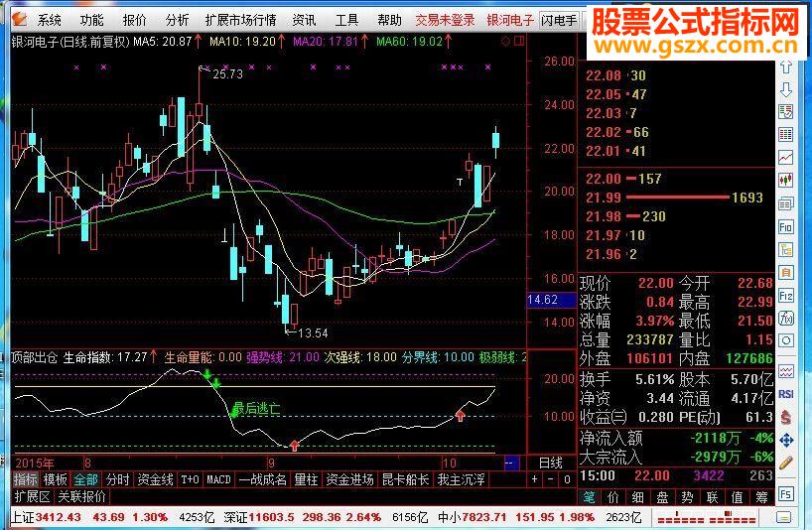Image resolution: width=812 pixels, height=530 pixels.
Task: Open the line trend chart icon
Action: [786, 158]
